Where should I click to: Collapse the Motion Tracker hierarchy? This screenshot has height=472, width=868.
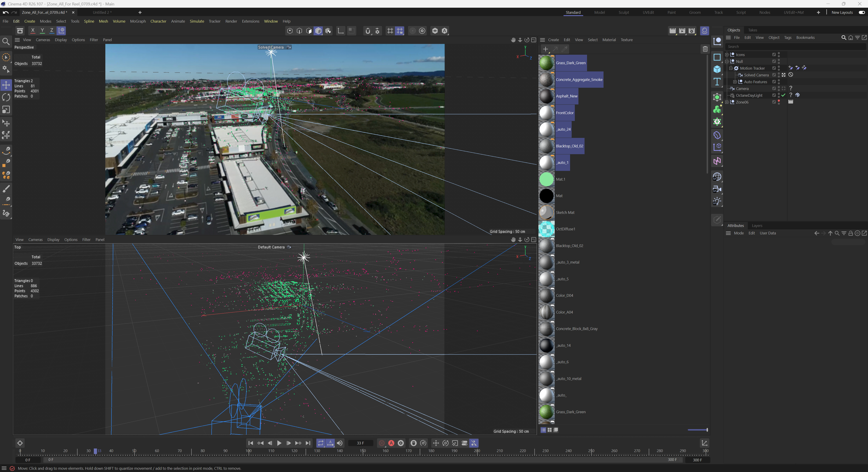point(731,68)
